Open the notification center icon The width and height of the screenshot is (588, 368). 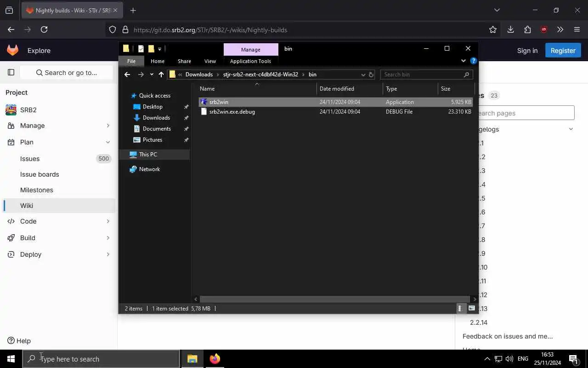(573, 359)
